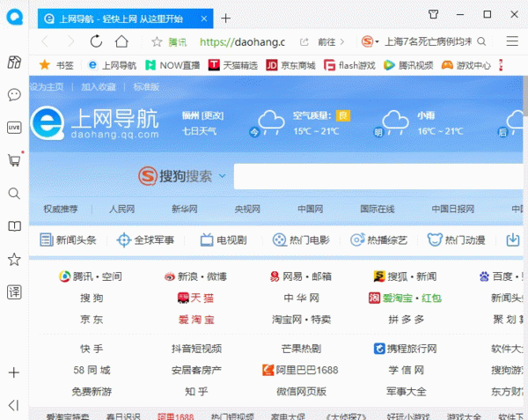The image size is (528, 420).
Task: Open the 央视网 link
Action: pos(247,210)
